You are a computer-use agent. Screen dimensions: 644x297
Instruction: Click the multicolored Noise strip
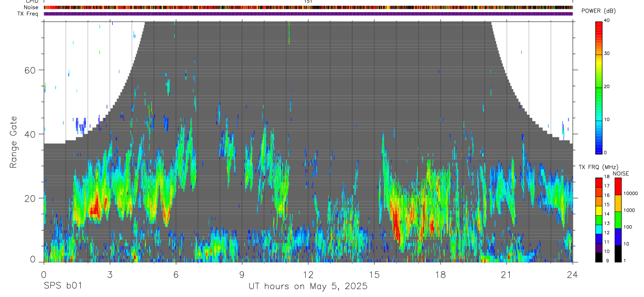click(308, 7)
